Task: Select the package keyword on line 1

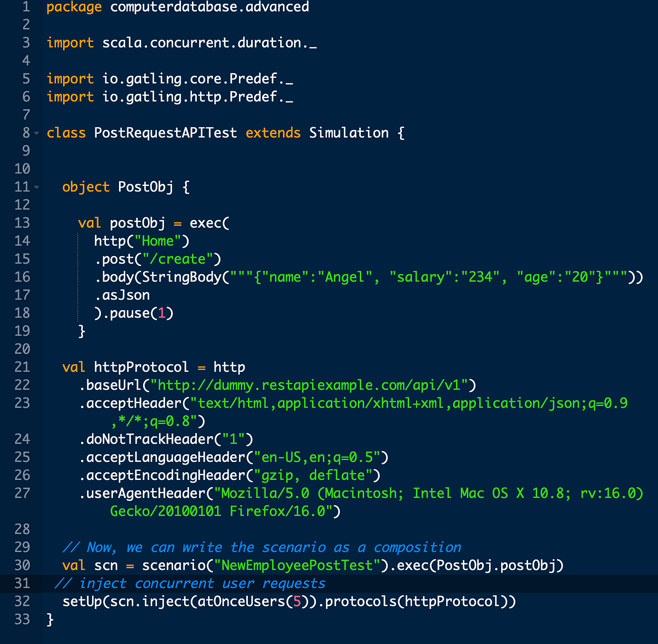Action: pos(73,7)
